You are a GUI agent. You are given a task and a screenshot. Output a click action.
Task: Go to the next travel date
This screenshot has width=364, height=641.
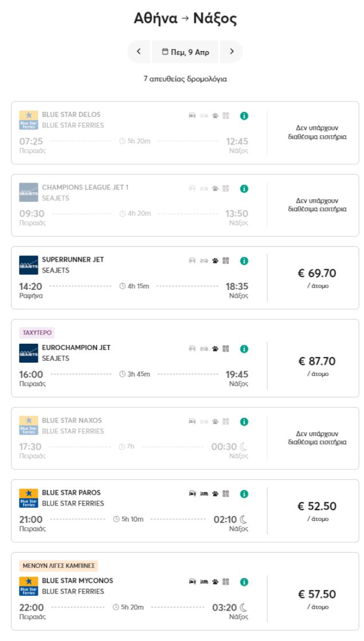232,52
